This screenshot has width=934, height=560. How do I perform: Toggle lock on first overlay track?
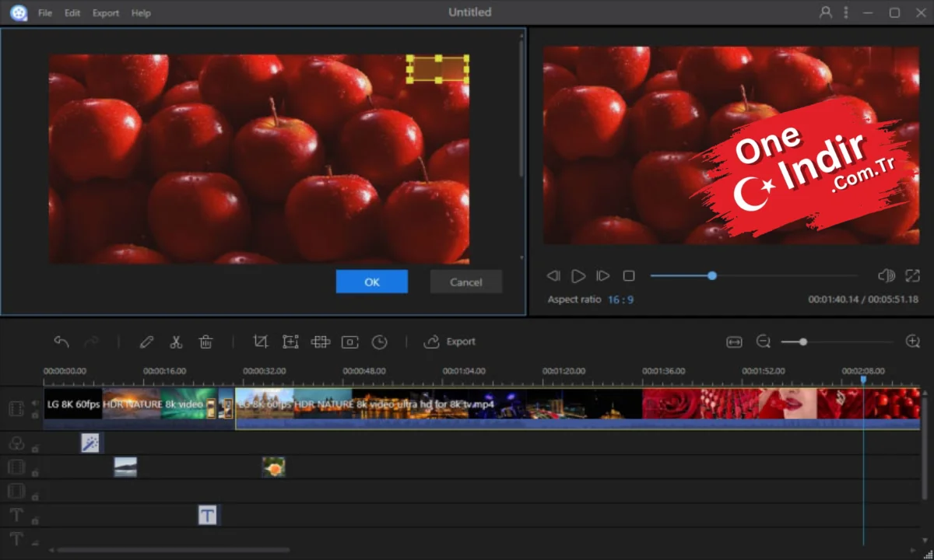click(35, 471)
